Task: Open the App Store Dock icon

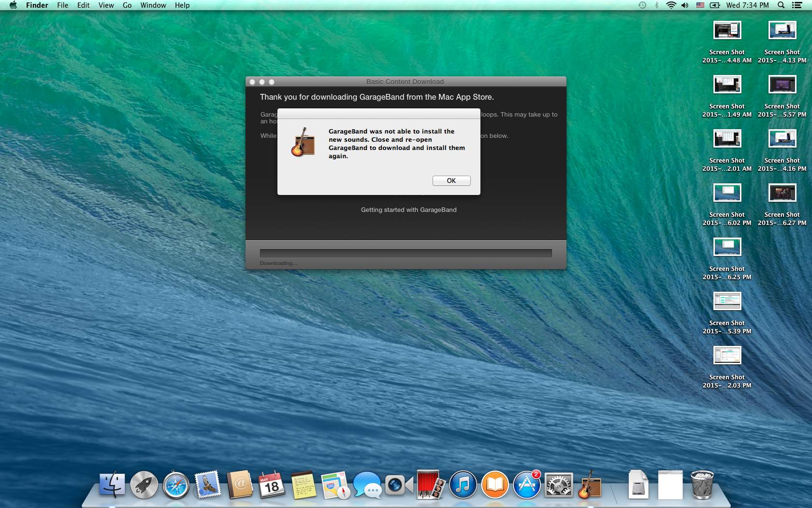Action: pyautogui.click(x=526, y=485)
